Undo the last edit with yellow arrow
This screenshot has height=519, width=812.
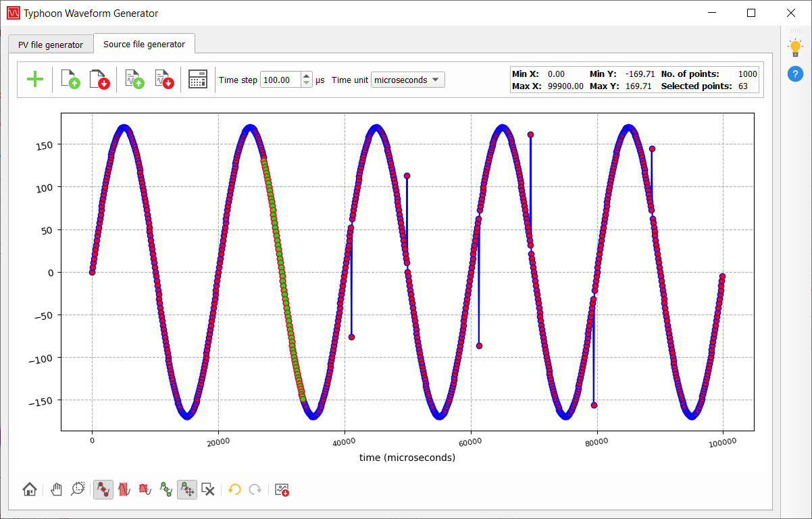point(234,490)
